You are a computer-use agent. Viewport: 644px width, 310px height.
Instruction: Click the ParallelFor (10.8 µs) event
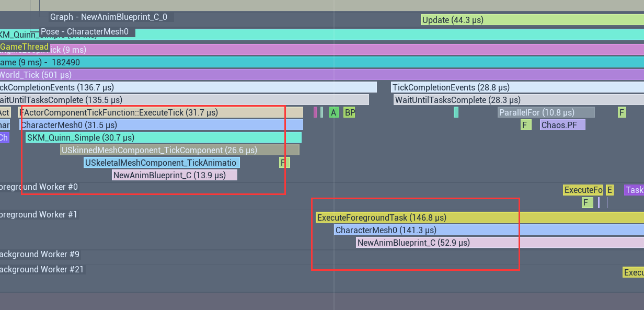(546, 112)
